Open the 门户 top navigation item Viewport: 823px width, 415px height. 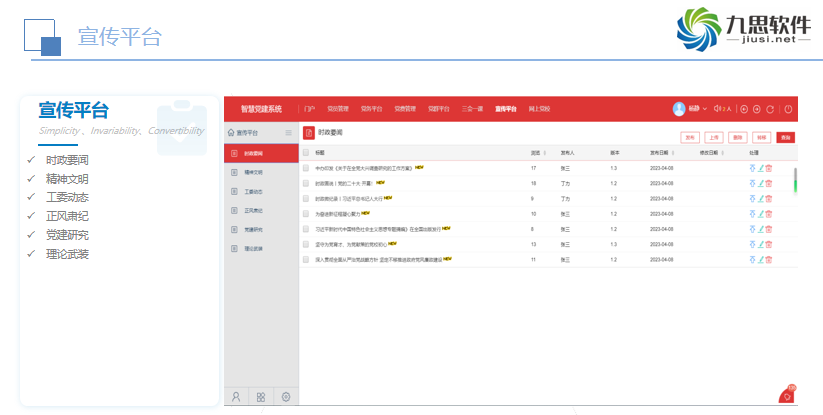point(309,109)
